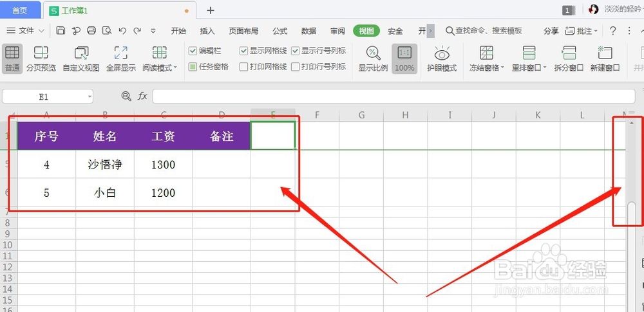Toggle 打印行号列标 print headings checkbox
This screenshot has height=312, width=644.
295,66
